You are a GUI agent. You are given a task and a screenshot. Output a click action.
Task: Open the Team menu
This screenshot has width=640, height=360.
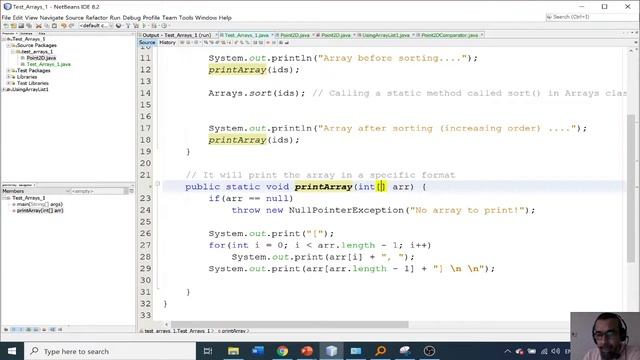(x=169, y=18)
